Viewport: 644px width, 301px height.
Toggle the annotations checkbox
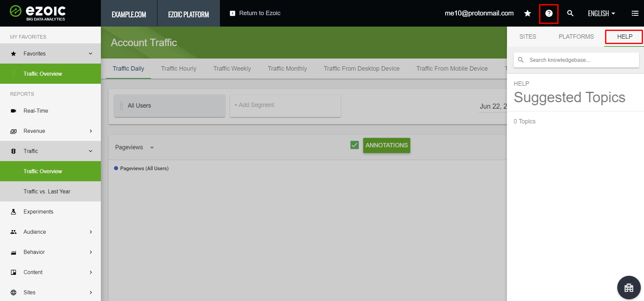354,145
